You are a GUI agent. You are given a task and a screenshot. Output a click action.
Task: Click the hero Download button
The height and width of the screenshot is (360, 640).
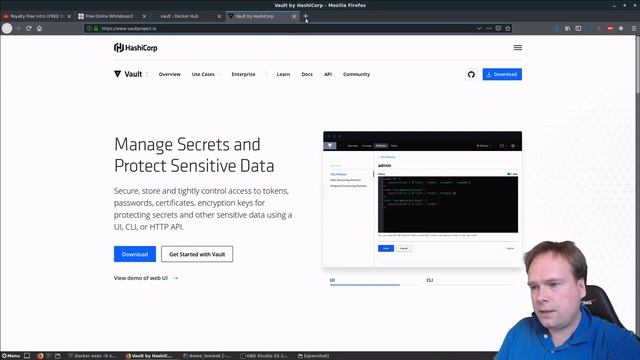(135, 254)
